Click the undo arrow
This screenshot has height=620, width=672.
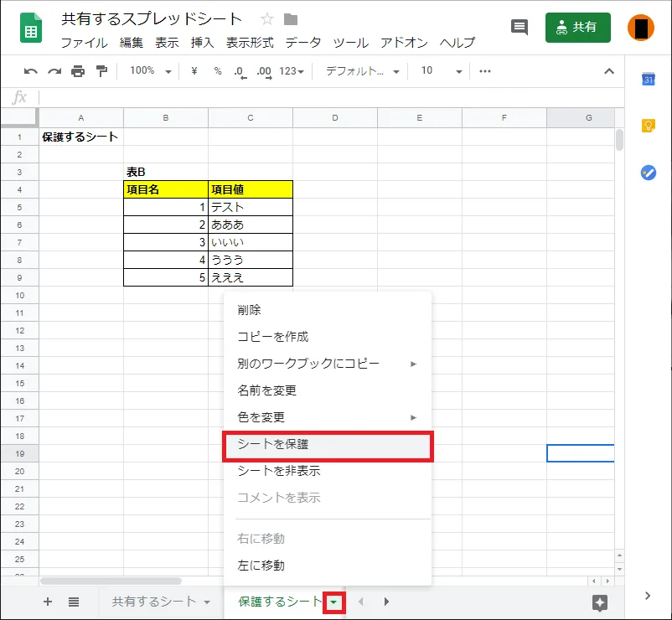(x=30, y=71)
